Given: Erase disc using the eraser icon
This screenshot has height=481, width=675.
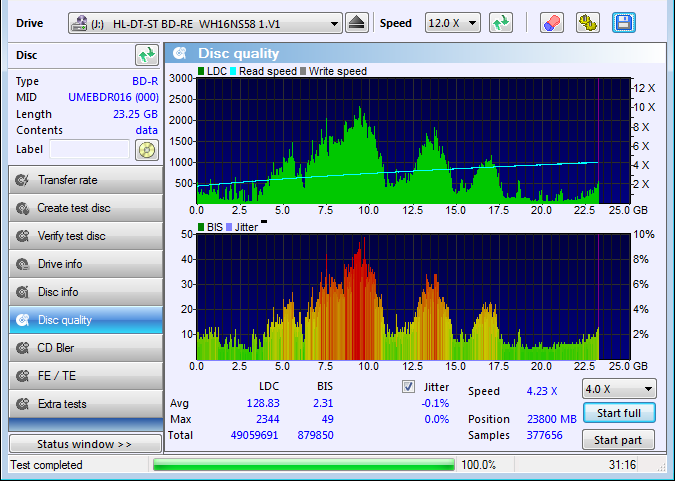Looking at the screenshot, I should click(552, 23).
